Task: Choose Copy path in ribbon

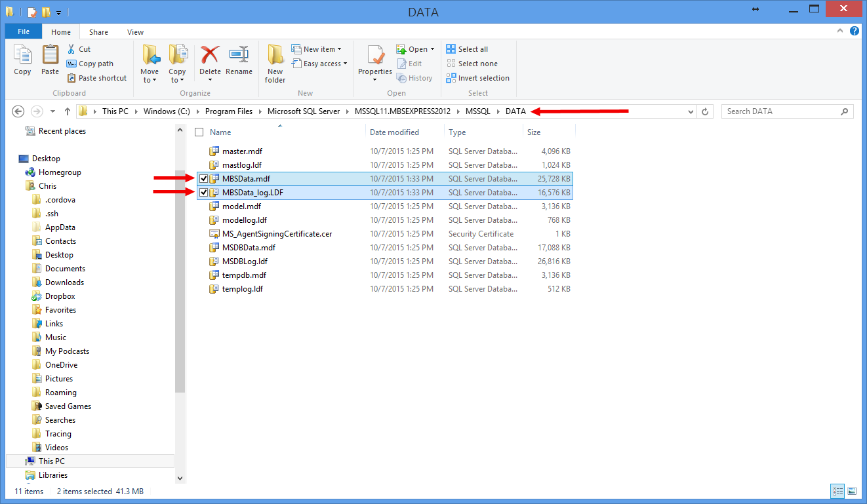Action: [x=91, y=64]
